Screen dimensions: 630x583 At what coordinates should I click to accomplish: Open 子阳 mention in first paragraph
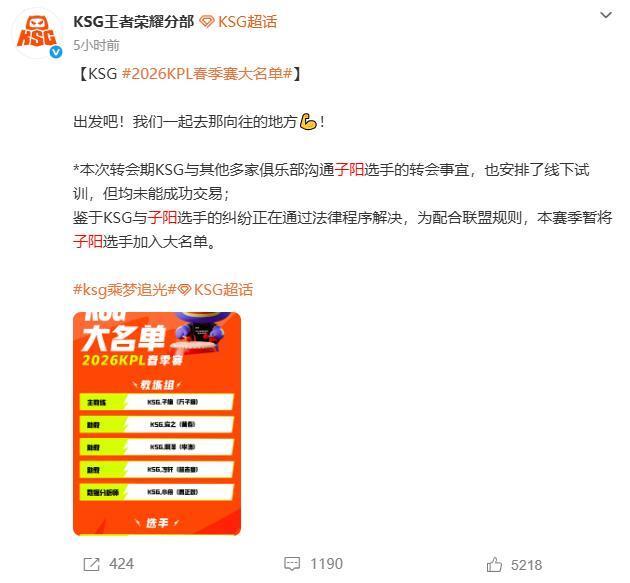pos(350,170)
